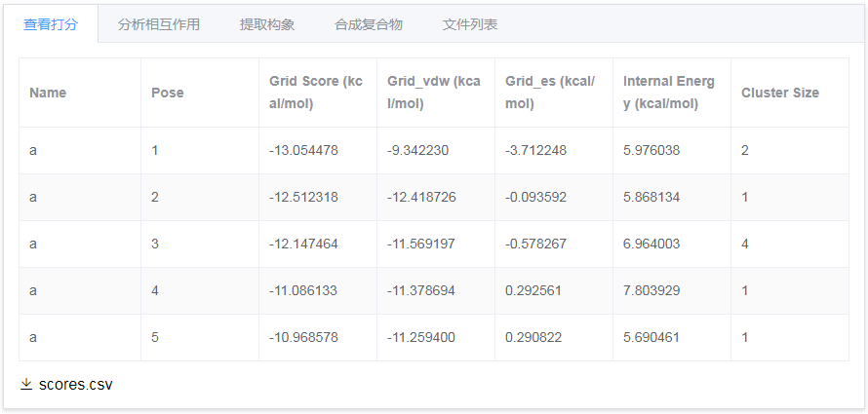Click the Grid_es column header
The width and height of the screenshot is (868, 414).
(550, 93)
